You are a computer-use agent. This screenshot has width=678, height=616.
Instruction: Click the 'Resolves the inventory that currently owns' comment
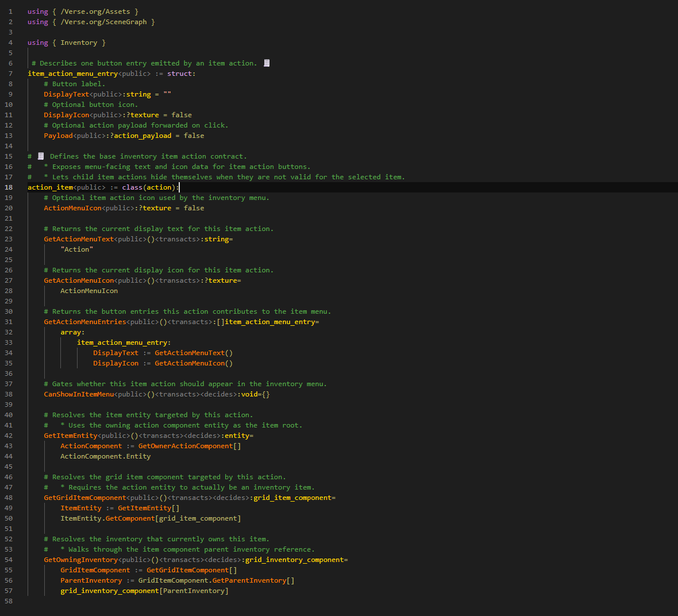(x=156, y=540)
